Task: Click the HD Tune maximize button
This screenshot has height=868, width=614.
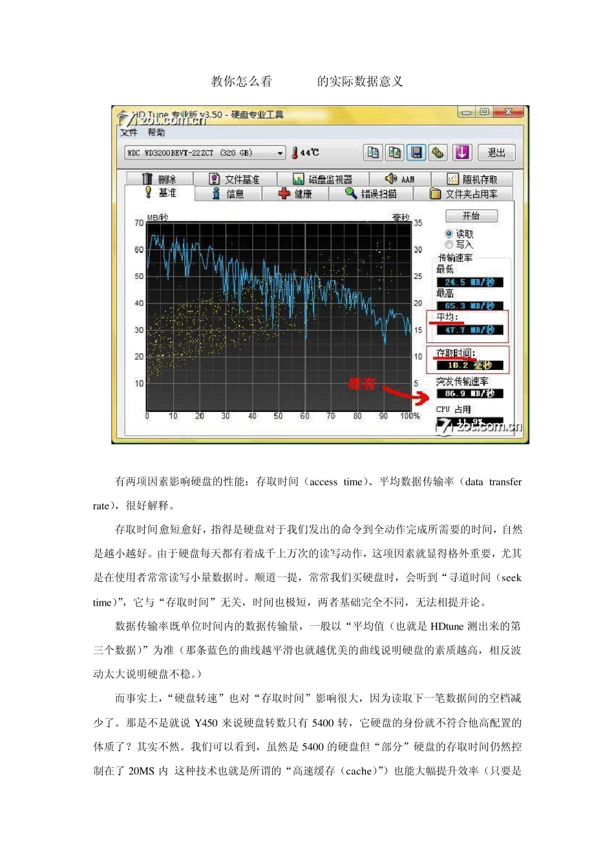Action: click(484, 112)
